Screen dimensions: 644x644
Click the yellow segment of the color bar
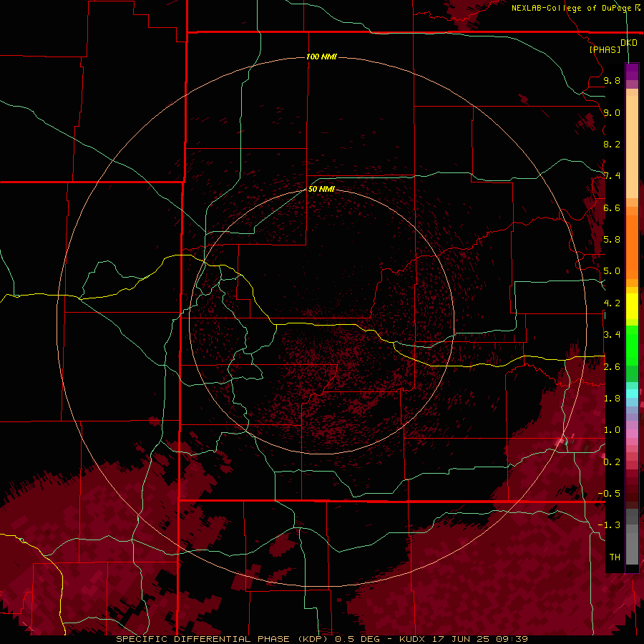point(632,306)
